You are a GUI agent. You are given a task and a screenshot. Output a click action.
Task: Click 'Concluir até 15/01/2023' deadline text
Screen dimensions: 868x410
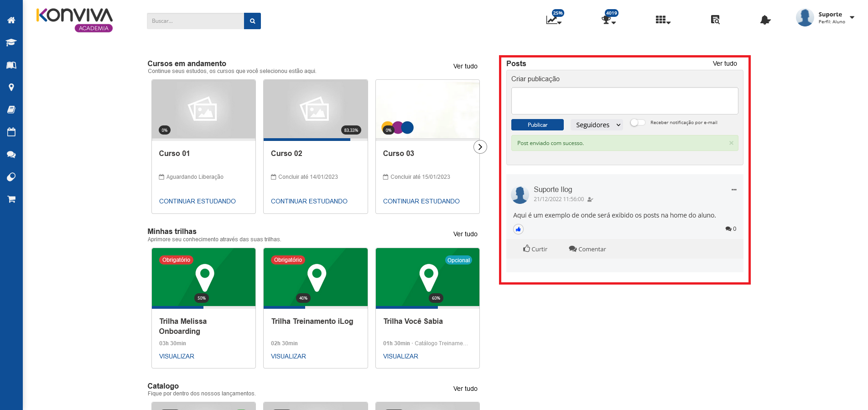tap(420, 177)
